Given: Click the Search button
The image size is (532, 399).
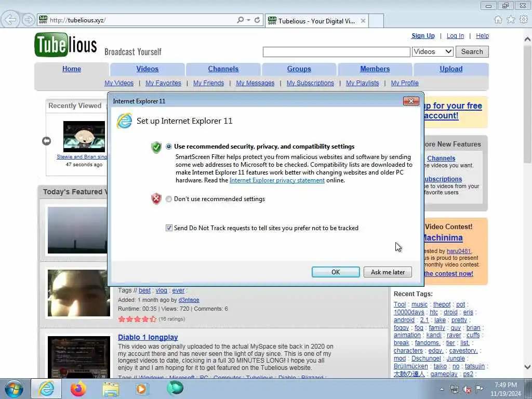Looking at the screenshot, I should (472, 51).
